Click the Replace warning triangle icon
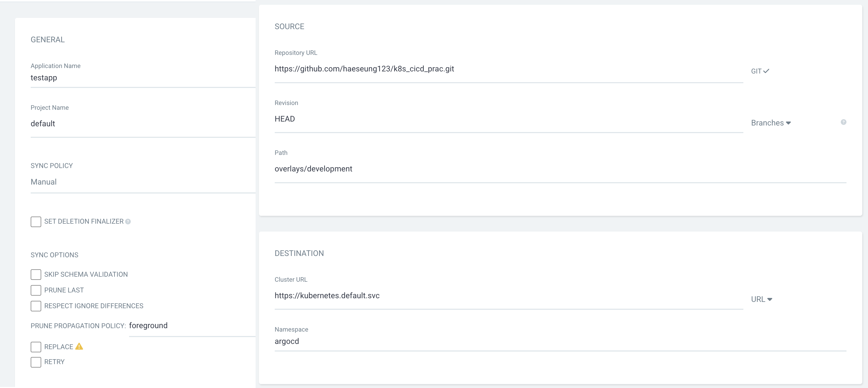Image resolution: width=868 pixels, height=388 pixels. click(79, 346)
